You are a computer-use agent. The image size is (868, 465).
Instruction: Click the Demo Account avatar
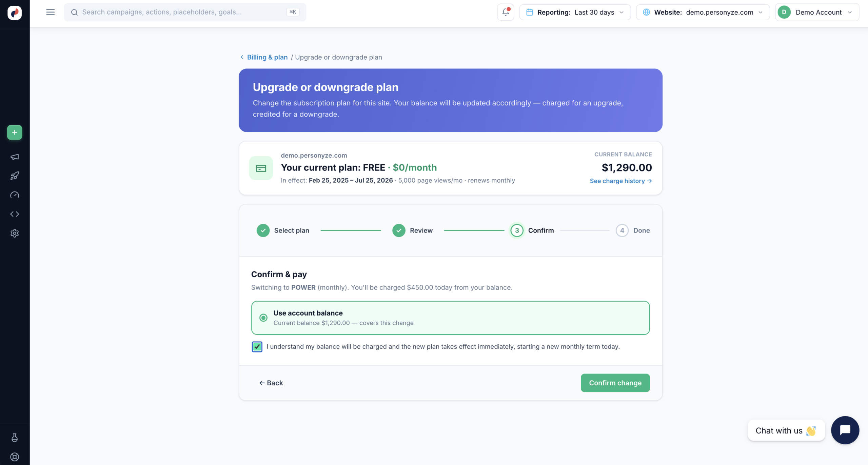click(x=784, y=12)
